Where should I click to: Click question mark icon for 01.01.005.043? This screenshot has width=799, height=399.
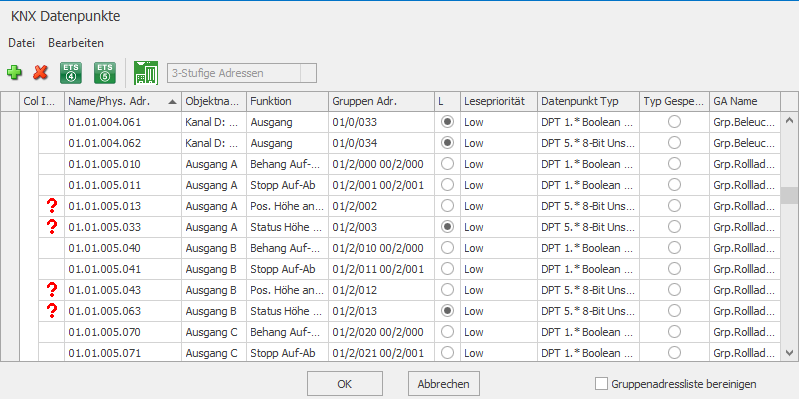coord(51,290)
